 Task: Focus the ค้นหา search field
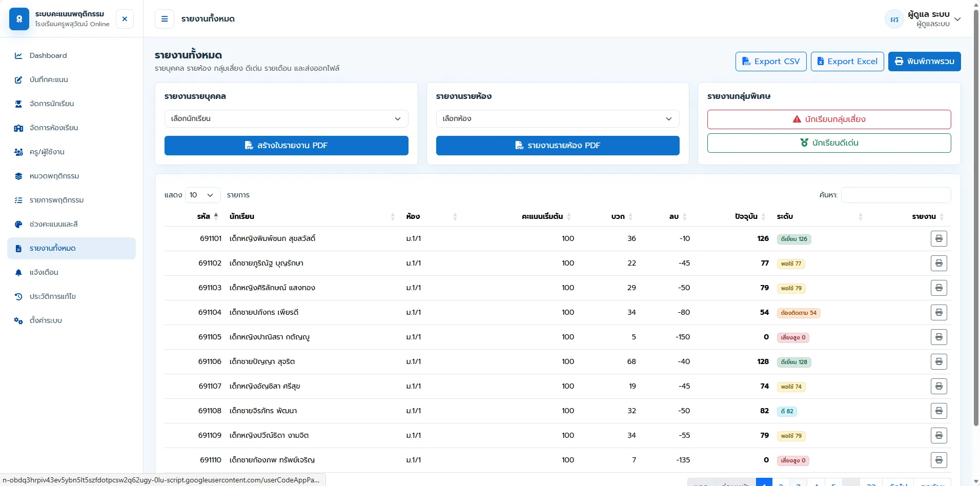coord(896,195)
